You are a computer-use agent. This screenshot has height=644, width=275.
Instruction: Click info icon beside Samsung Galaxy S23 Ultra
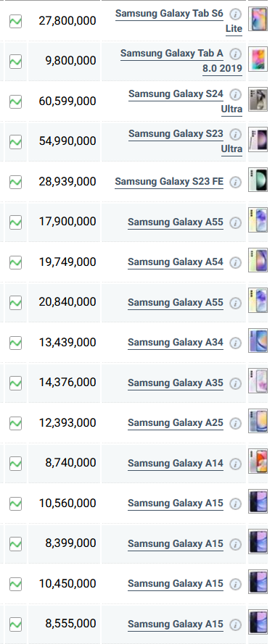[x=235, y=134]
